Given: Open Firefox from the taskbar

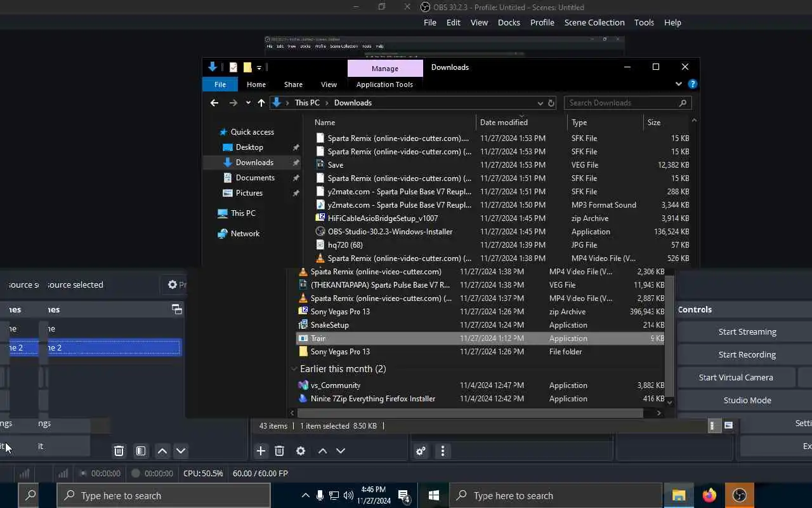Looking at the screenshot, I should coord(709,495).
